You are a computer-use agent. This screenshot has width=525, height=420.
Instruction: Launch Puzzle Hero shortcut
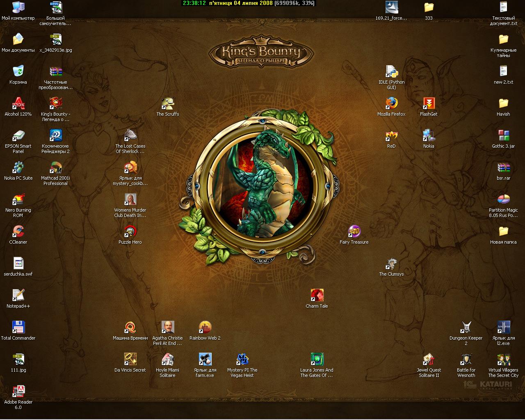tap(130, 231)
